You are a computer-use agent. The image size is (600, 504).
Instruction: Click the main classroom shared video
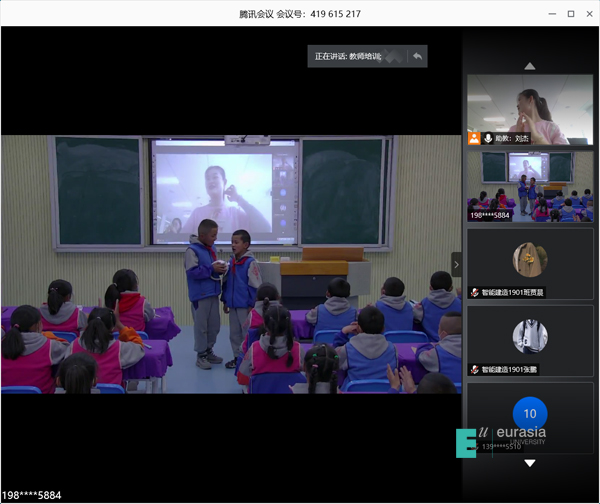[231, 264]
